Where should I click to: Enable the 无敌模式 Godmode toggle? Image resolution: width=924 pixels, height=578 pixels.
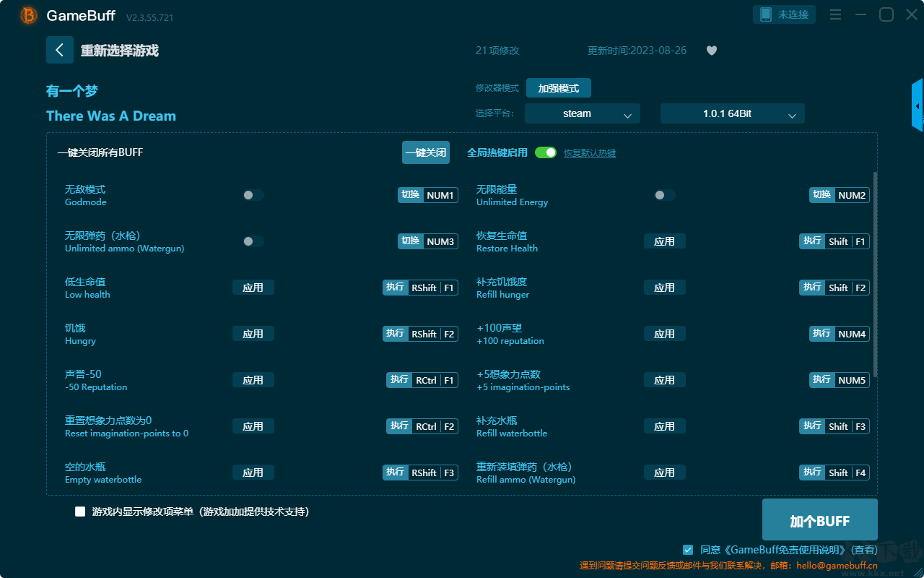coord(253,195)
